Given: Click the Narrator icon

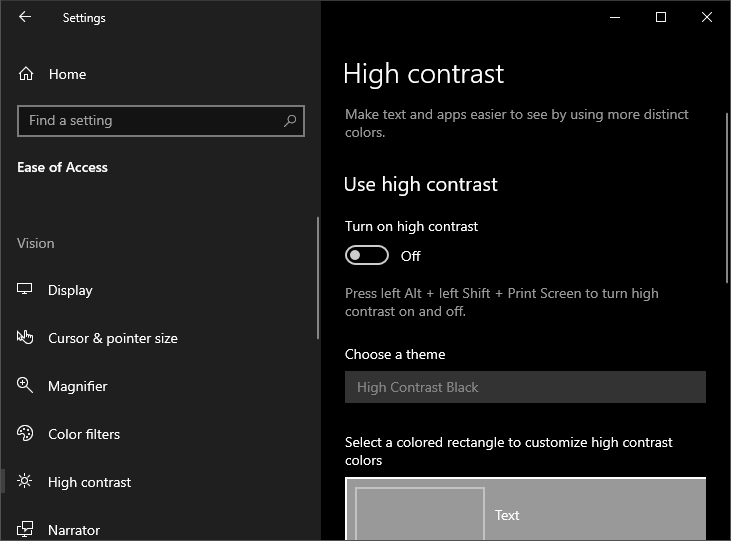Looking at the screenshot, I should pyautogui.click(x=26, y=529).
